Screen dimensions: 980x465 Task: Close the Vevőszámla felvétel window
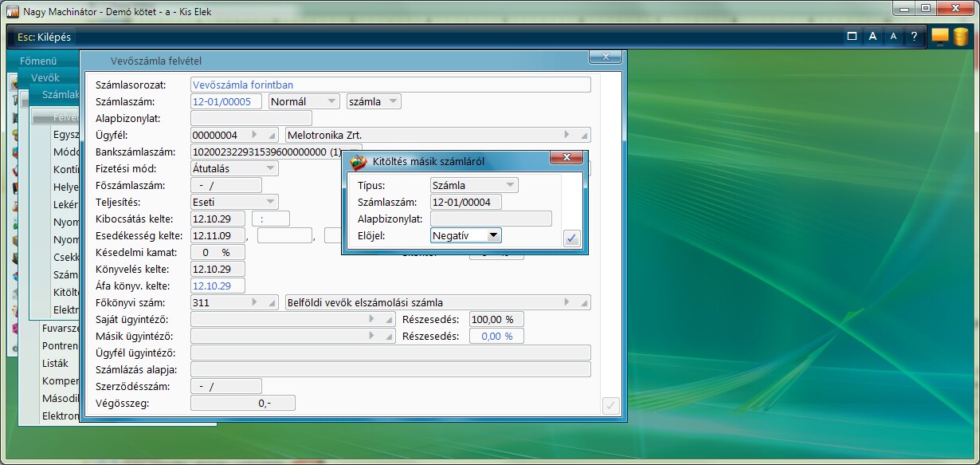(x=606, y=57)
